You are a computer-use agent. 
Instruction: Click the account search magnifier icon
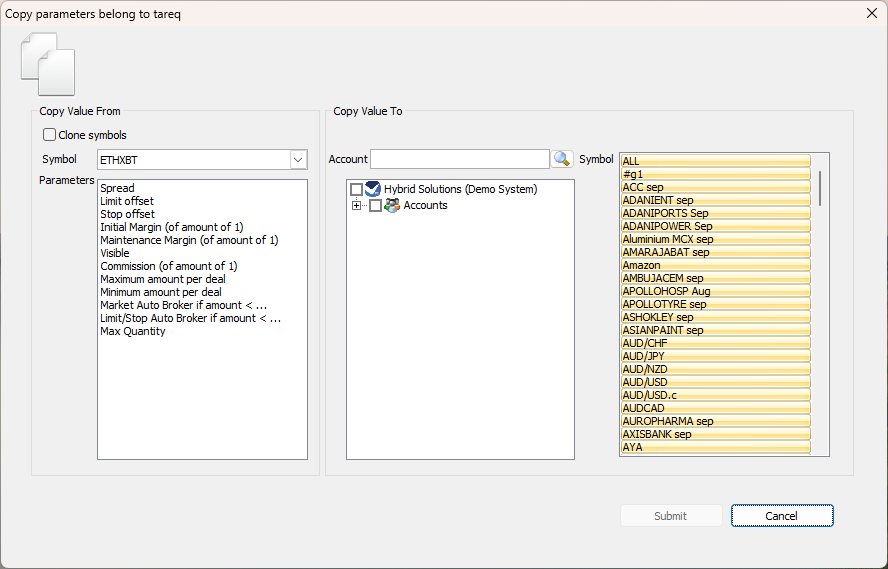(562, 159)
